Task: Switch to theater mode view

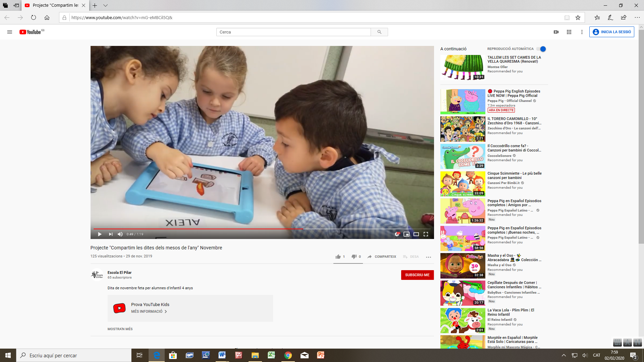Action: click(x=416, y=234)
